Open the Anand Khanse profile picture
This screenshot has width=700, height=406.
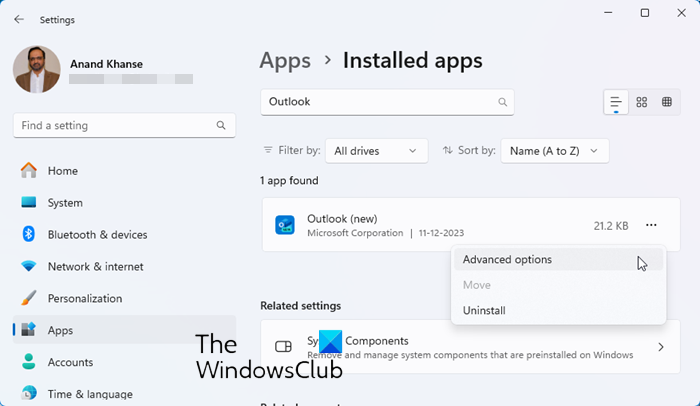coord(37,69)
